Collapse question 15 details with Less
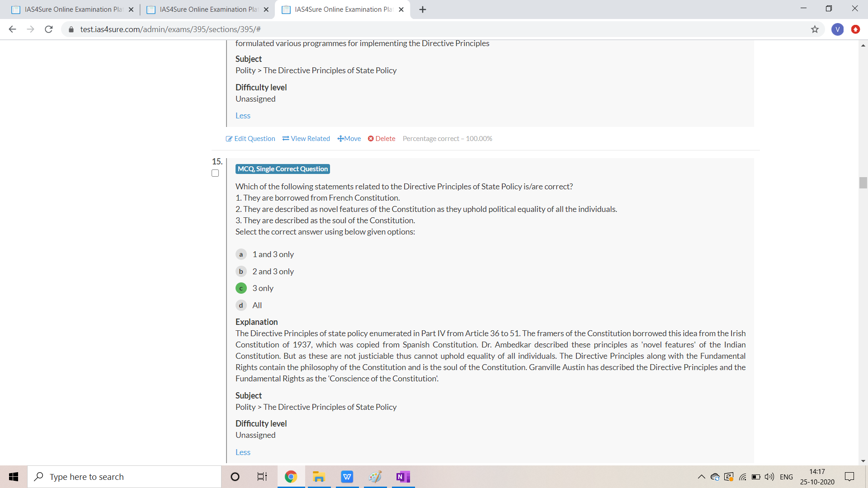Screen dimensions: 868x488 point(243,452)
